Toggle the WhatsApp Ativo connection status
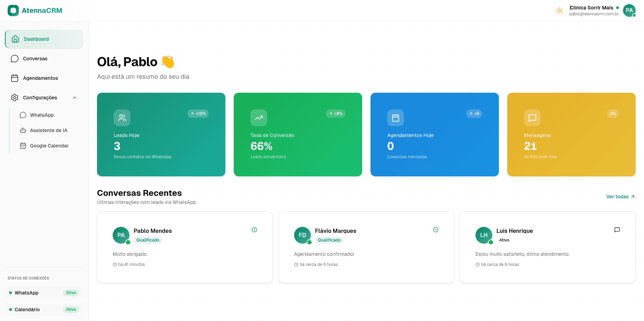 point(71,293)
